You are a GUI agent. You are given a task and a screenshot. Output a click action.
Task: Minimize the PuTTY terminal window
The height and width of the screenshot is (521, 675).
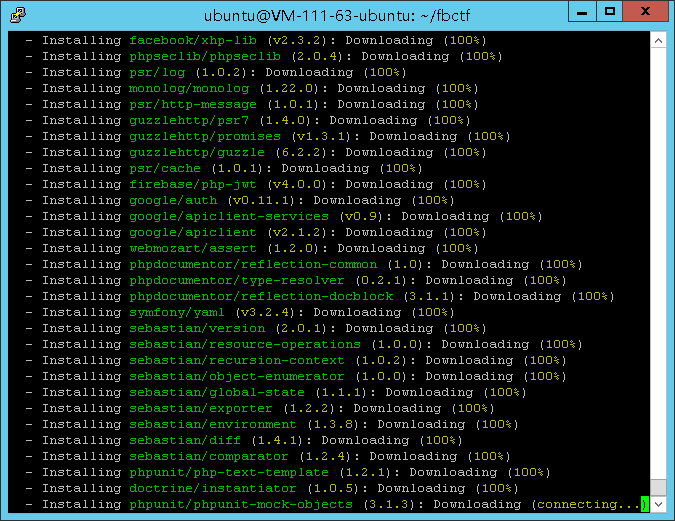[x=582, y=12]
